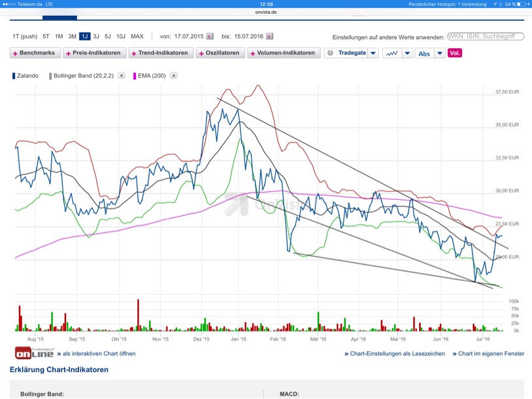Click the line chart type icon

[x=391, y=53]
